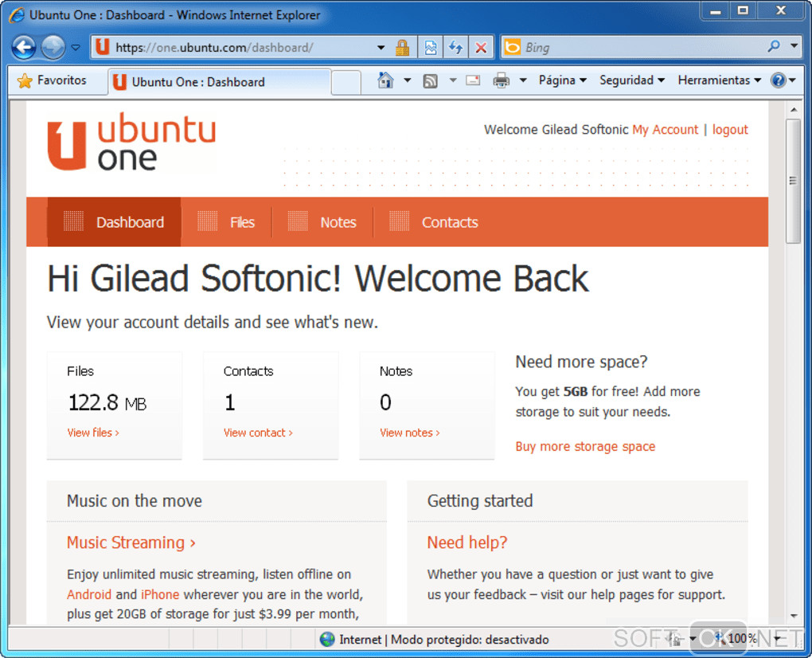Click the Android link

pyautogui.click(x=89, y=594)
